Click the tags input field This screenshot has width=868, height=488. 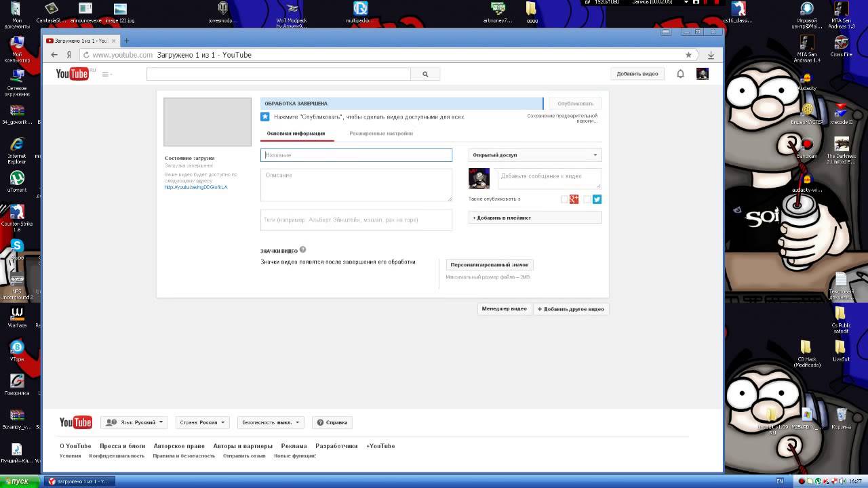[356, 220]
